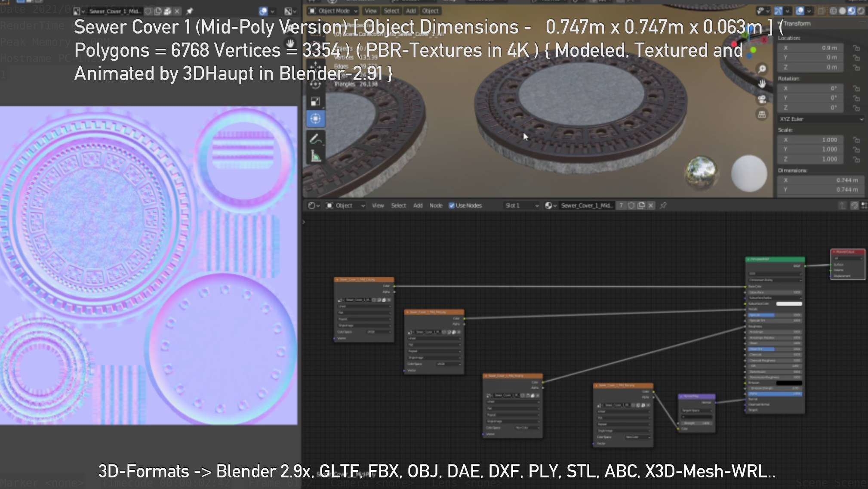This screenshot has height=489, width=868.
Task: Click the image name Sewer_Cover_1_Mid field
Action: point(114,11)
